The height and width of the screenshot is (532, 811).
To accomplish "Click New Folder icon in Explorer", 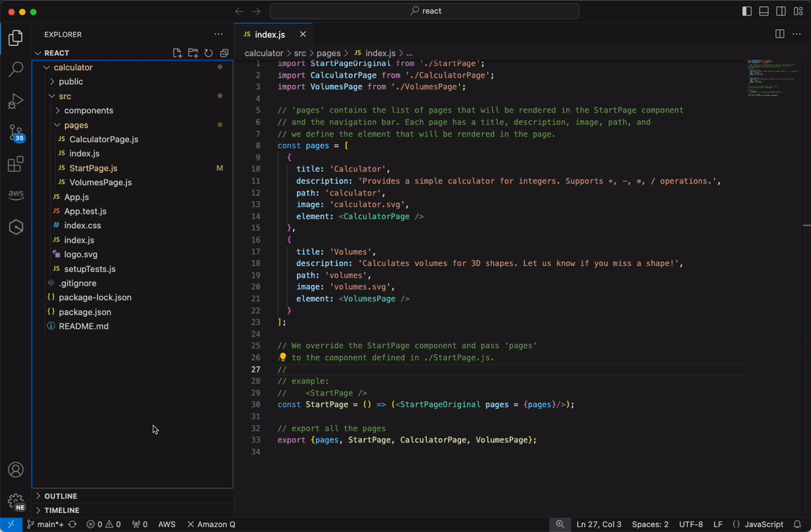I will pos(193,53).
